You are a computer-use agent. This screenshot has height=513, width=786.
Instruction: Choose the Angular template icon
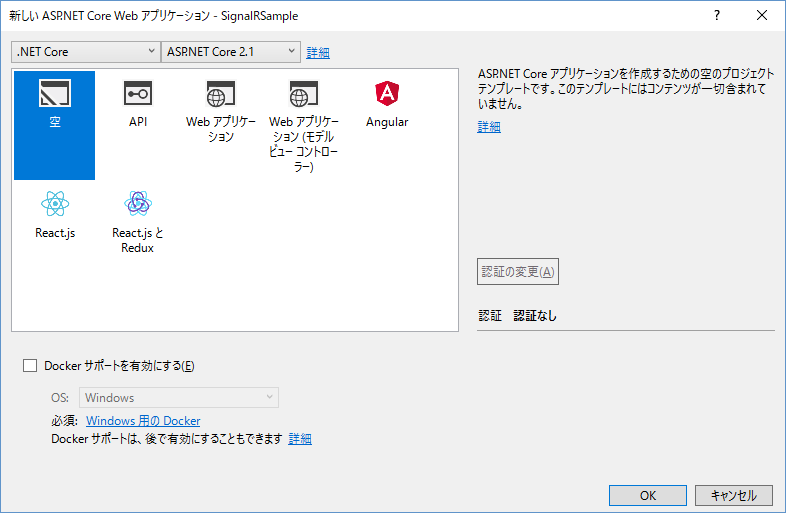pos(387,93)
